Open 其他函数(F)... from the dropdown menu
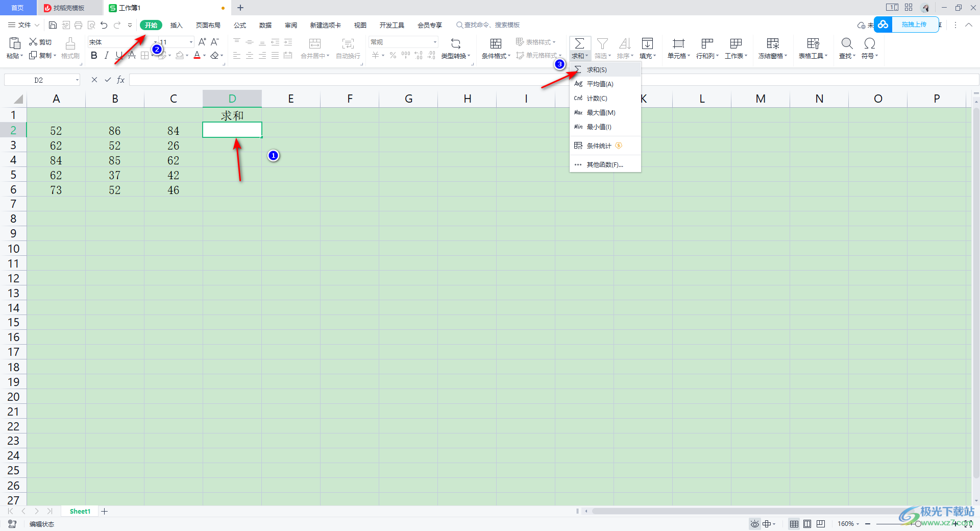 coord(605,164)
